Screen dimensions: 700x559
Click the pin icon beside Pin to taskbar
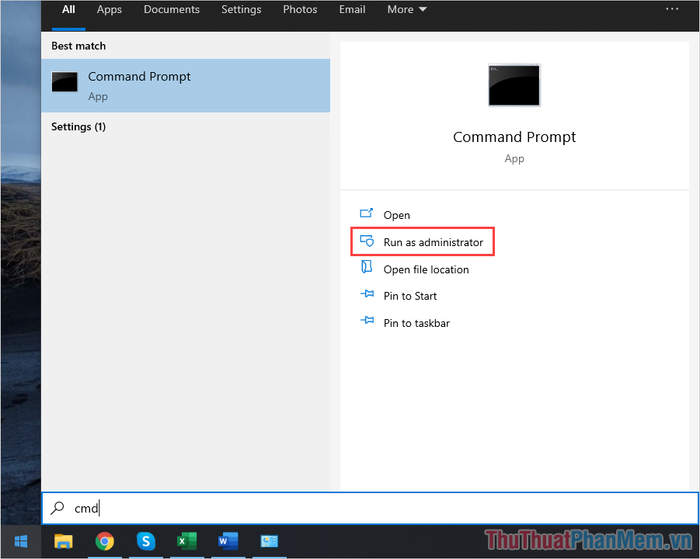click(x=367, y=320)
